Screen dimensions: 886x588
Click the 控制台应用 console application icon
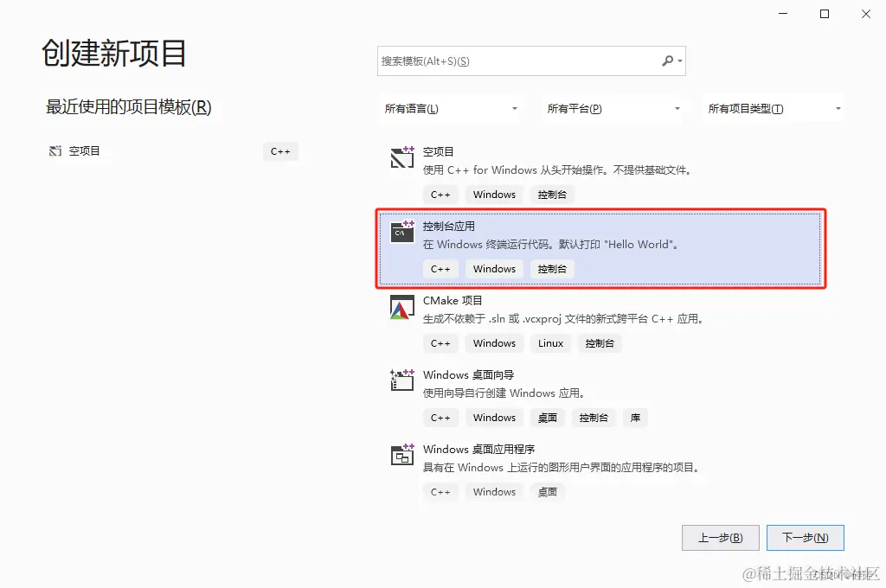click(x=401, y=232)
